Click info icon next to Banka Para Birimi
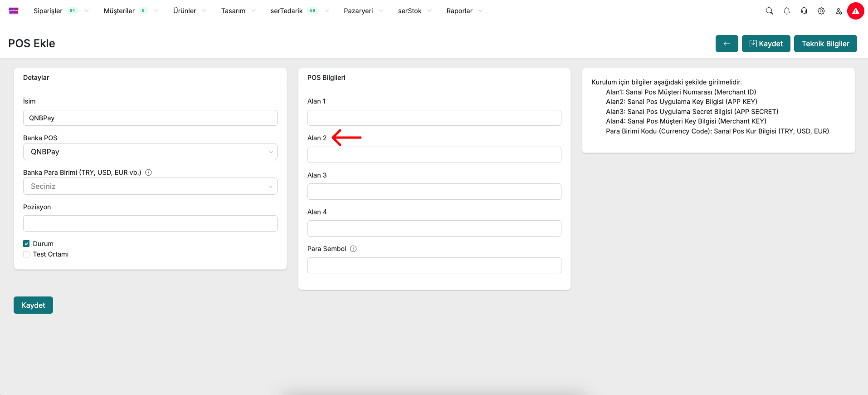Image resolution: width=868 pixels, height=395 pixels. [x=148, y=173]
